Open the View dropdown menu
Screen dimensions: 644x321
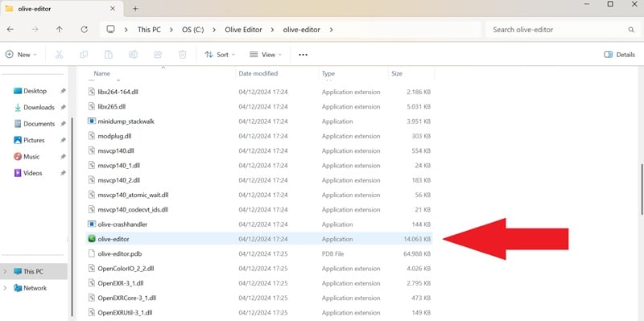(266, 55)
